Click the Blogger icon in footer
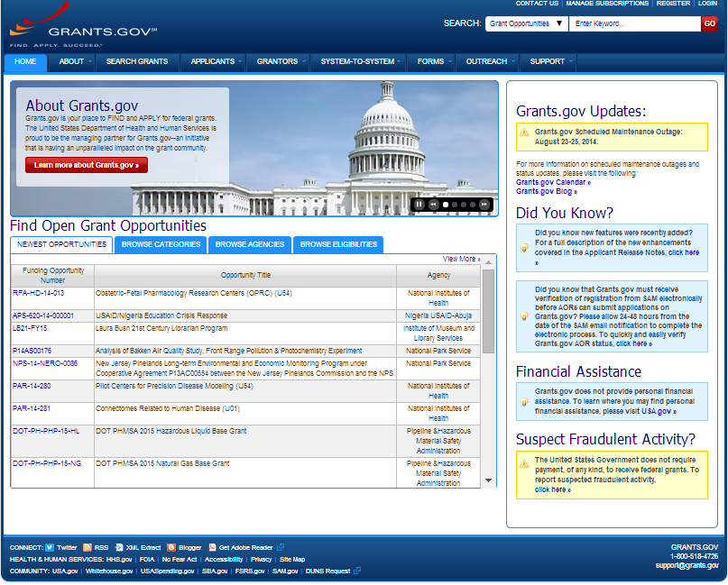Screen dimensions: 728x585 click(171, 547)
